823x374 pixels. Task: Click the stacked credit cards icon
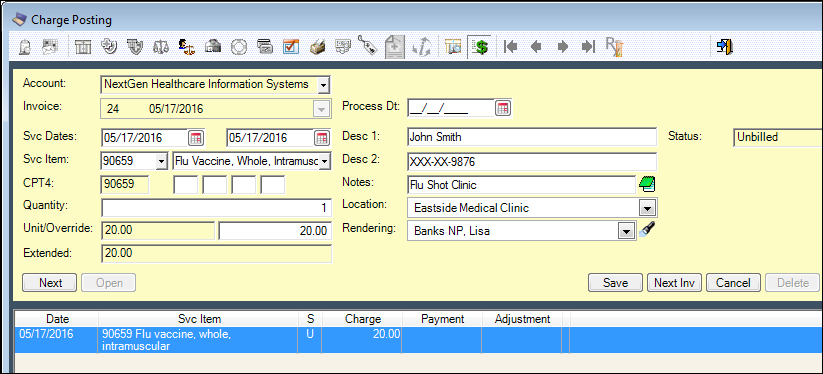pos(265,47)
